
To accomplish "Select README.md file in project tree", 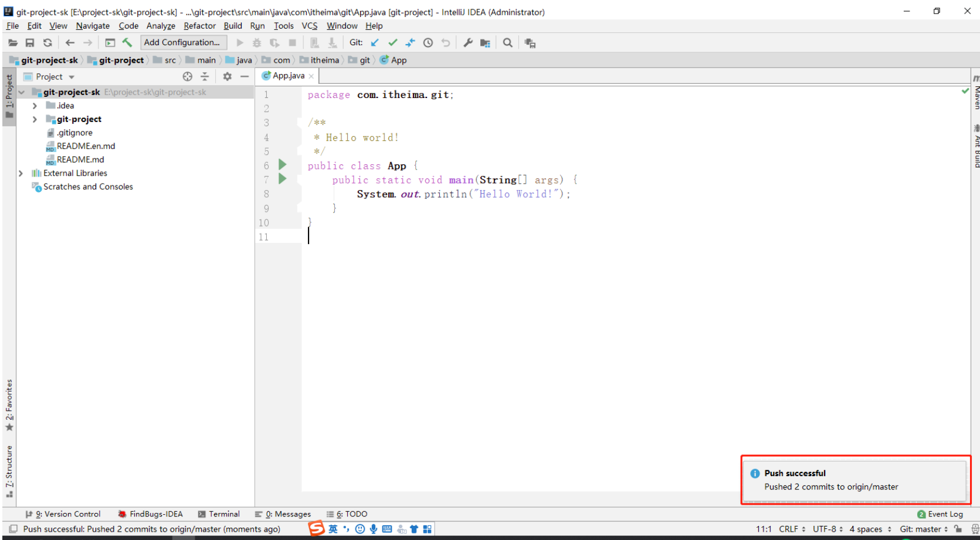I will (80, 160).
